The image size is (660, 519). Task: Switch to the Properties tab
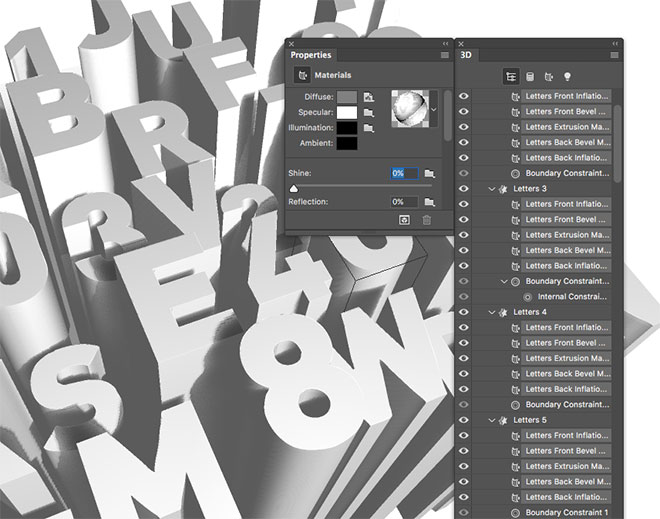(311, 55)
